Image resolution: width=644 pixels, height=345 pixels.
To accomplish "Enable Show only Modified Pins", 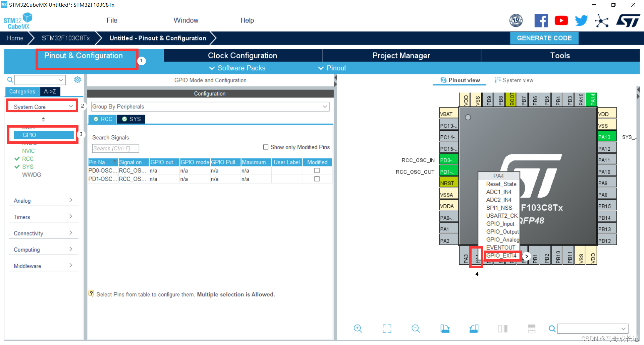I will point(266,147).
